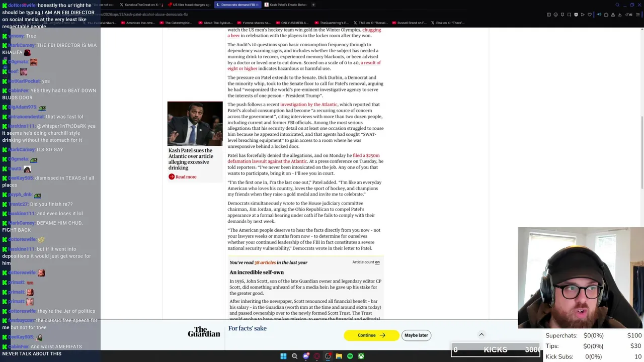Image resolution: width=644 pixels, height=362 pixels.
Task: Open the downloads icon in toolbar
Action: point(620,15)
